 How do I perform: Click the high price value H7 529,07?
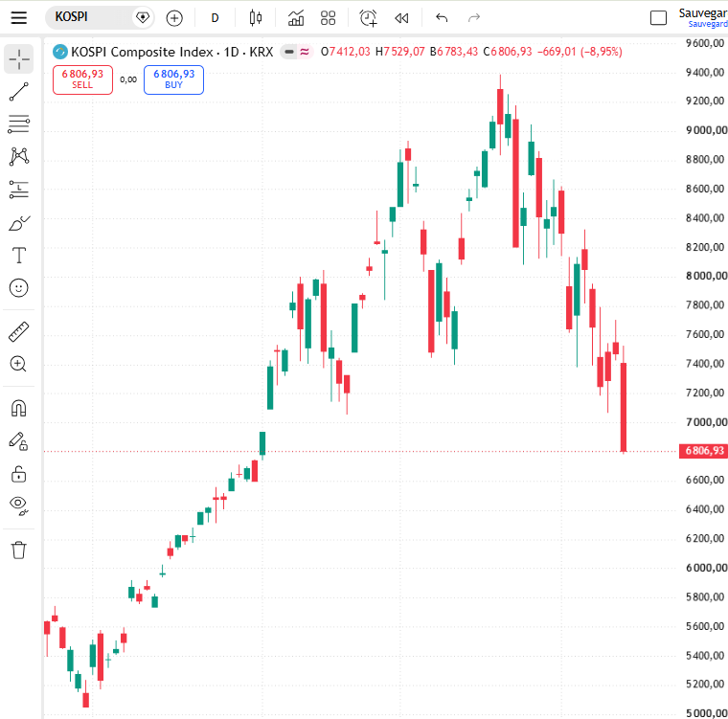pyautogui.click(x=399, y=52)
